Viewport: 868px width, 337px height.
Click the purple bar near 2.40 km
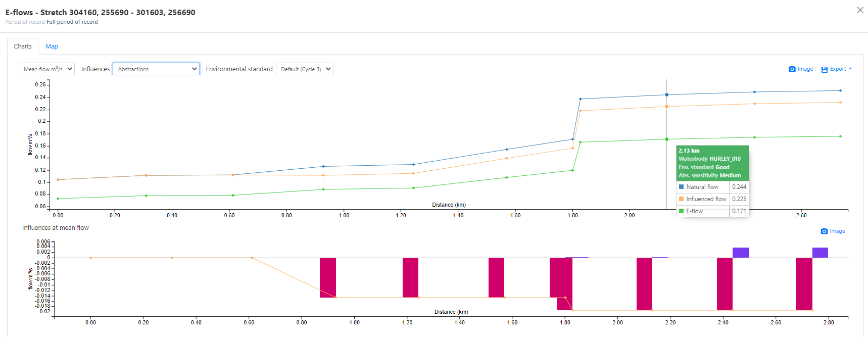click(x=740, y=253)
